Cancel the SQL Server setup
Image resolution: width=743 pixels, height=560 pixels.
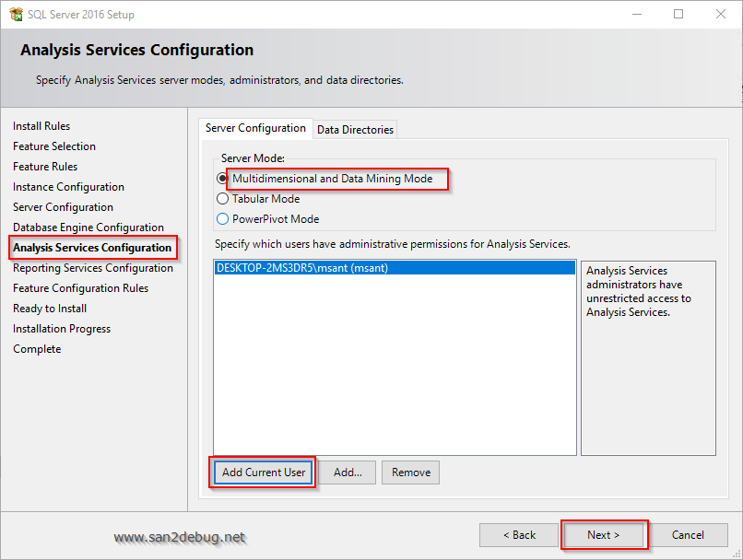tap(688, 535)
